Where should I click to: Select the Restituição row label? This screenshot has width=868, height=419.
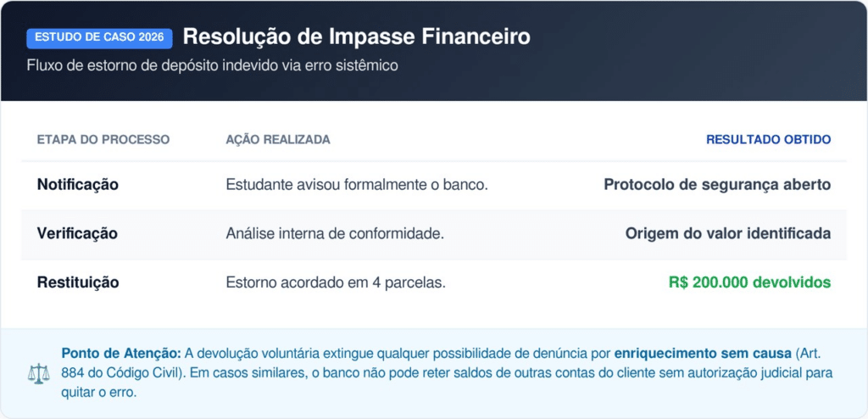(x=78, y=283)
